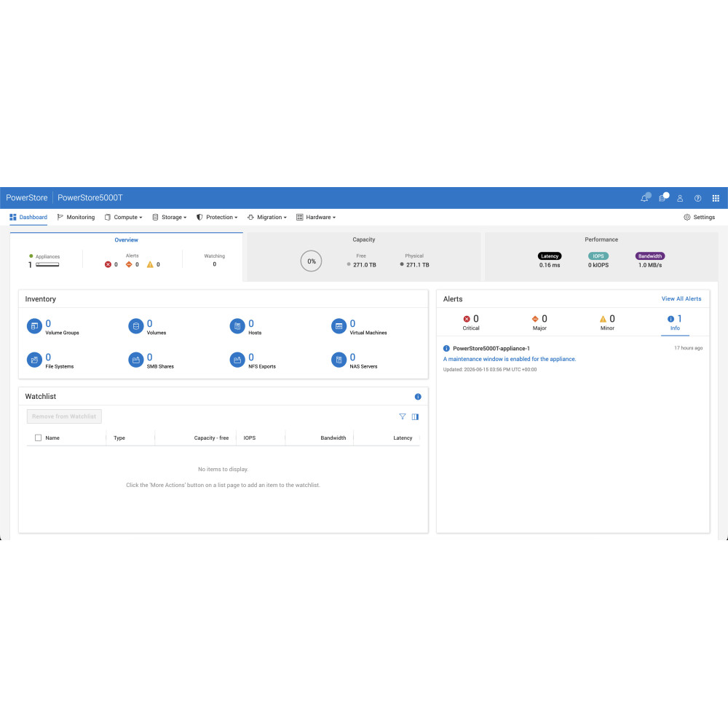The image size is (728, 728).
Task: Open the help question mark icon
Action: 698,198
